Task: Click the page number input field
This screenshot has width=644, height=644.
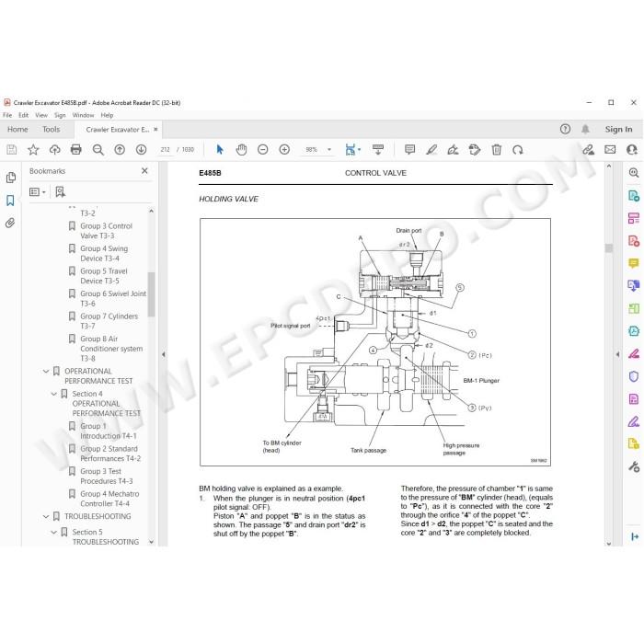Action: pyautogui.click(x=165, y=150)
